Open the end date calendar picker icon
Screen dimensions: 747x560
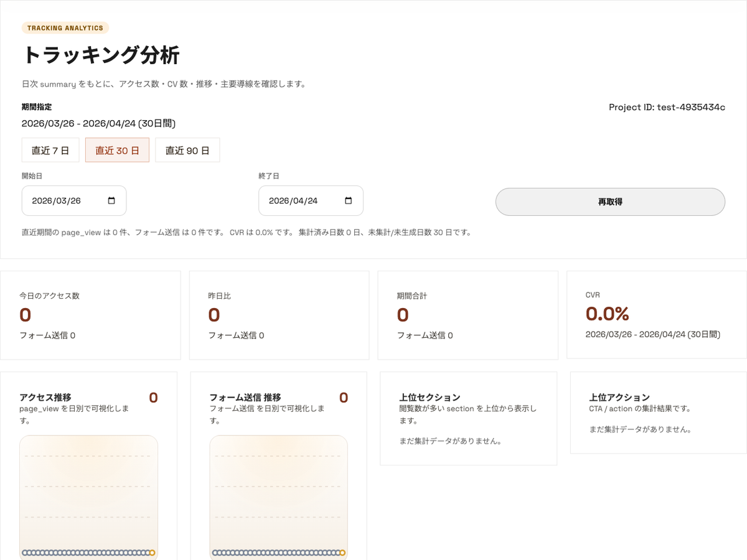coord(348,201)
